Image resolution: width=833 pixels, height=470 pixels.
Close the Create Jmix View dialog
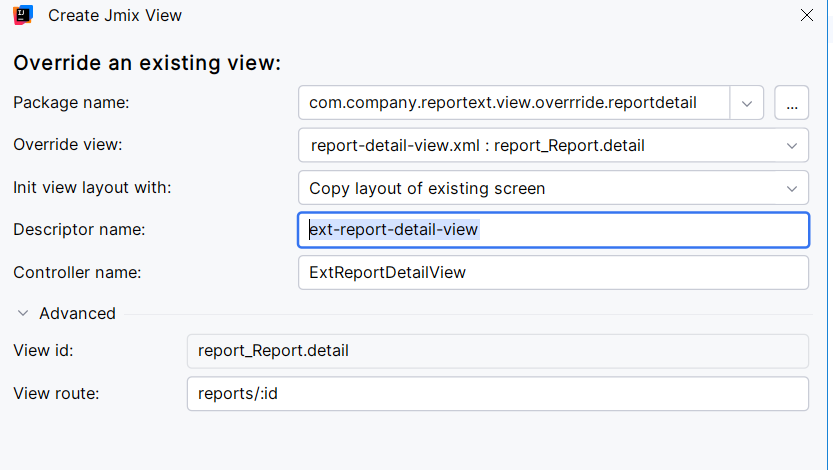(807, 16)
